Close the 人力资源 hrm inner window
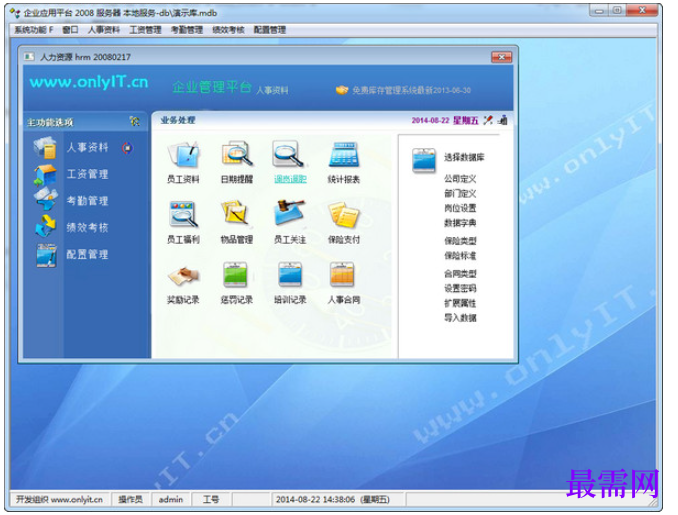This screenshot has height=515, width=678. coord(502,57)
